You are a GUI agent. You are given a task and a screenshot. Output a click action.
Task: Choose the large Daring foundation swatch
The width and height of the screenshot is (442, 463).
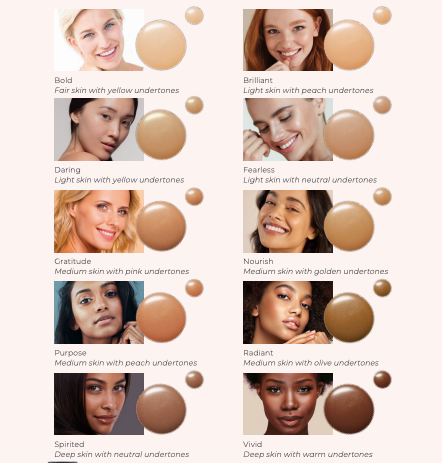[x=161, y=134]
